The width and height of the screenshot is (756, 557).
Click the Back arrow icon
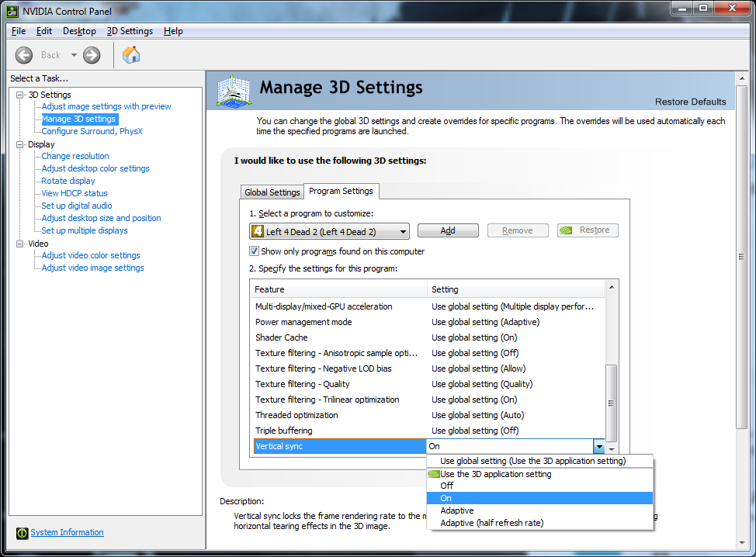click(23, 55)
